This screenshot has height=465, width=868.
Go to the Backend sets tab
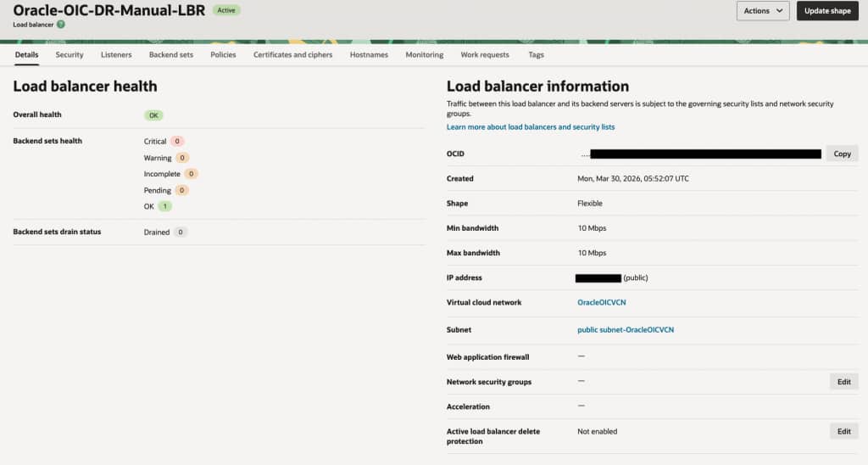pos(171,54)
